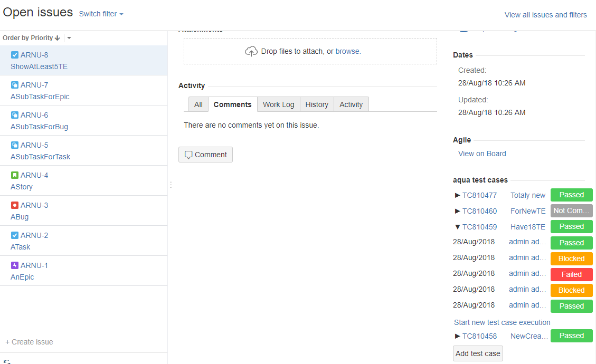Switch to the Work Log tab
This screenshot has width=596, height=364.
click(278, 104)
